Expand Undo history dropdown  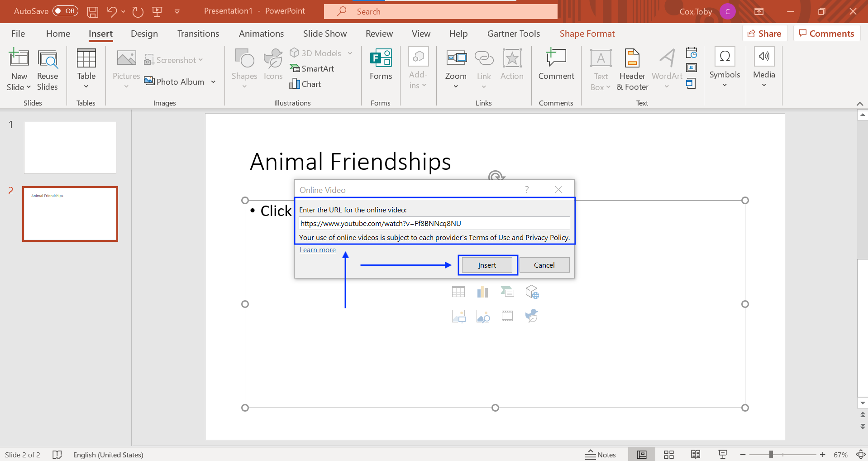(123, 12)
